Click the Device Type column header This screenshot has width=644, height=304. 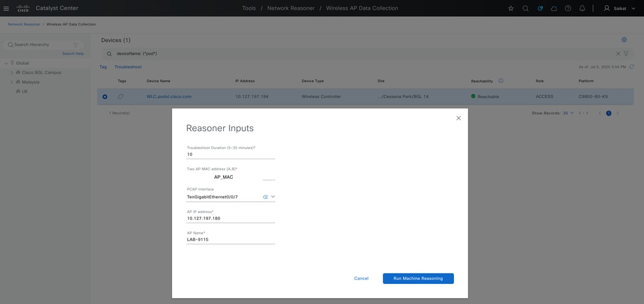tap(313, 81)
